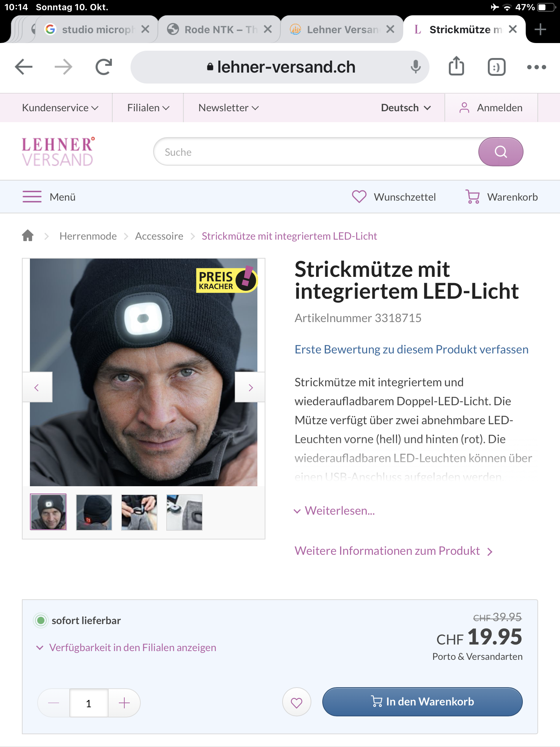Switch to the Lehner Versand tab
This screenshot has height=747, width=560.
(342, 30)
